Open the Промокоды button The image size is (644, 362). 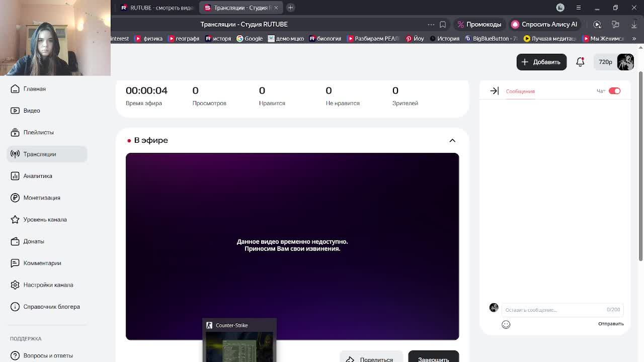click(x=478, y=24)
